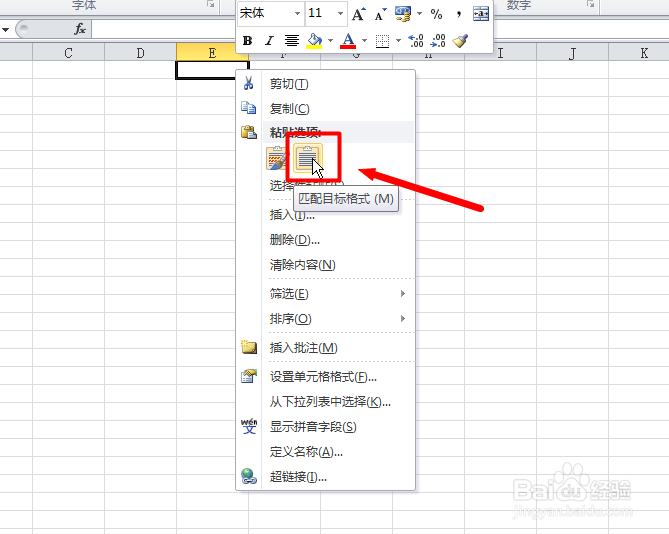The height and width of the screenshot is (534, 669).
Task: Choose 删除(D)... menu entry
Action: coord(326,240)
